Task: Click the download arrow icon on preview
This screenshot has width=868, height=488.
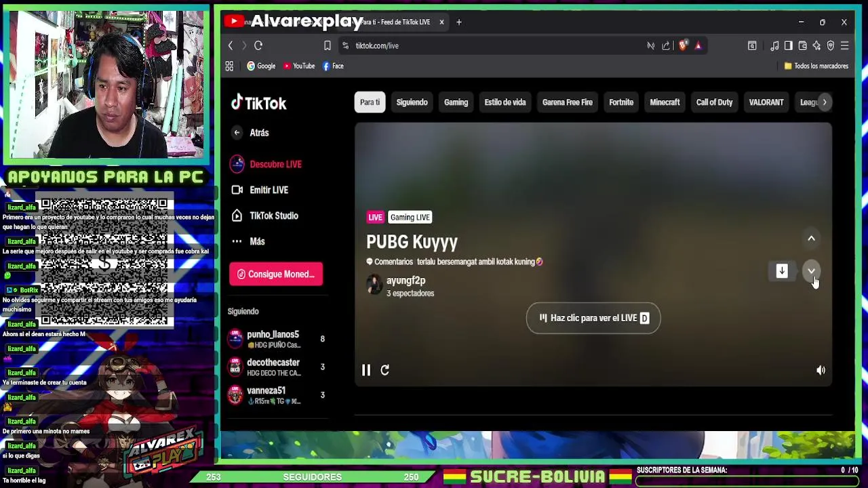Action: click(782, 271)
